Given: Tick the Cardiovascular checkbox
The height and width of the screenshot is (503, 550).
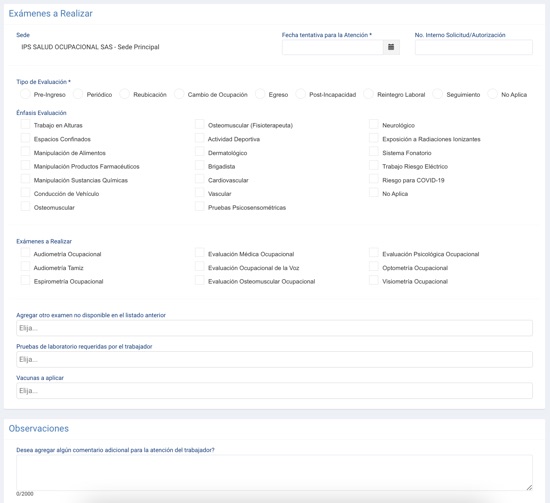Looking at the screenshot, I should point(200,179).
